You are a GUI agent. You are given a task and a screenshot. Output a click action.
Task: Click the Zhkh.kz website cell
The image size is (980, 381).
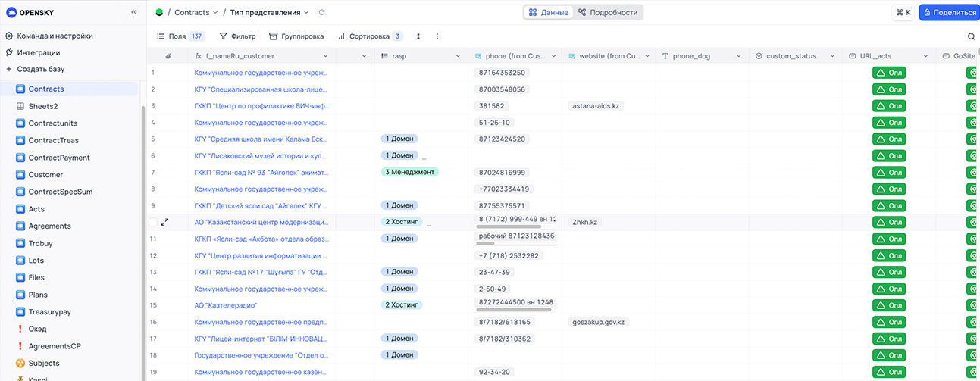click(x=585, y=222)
